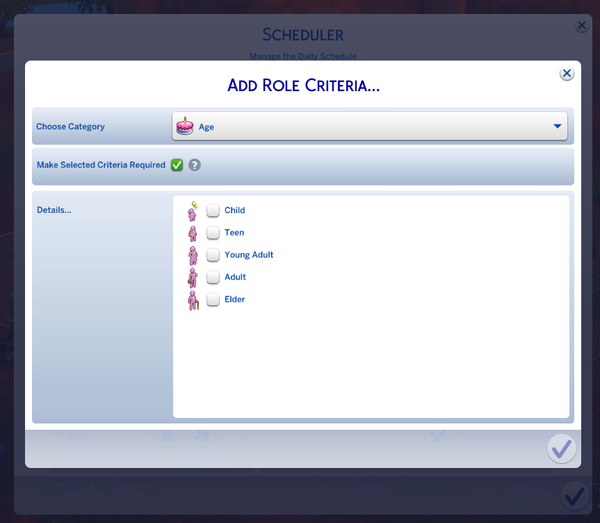
Task: Select the Adult age checkbox
Action: pyautogui.click(x=213, y=277)
